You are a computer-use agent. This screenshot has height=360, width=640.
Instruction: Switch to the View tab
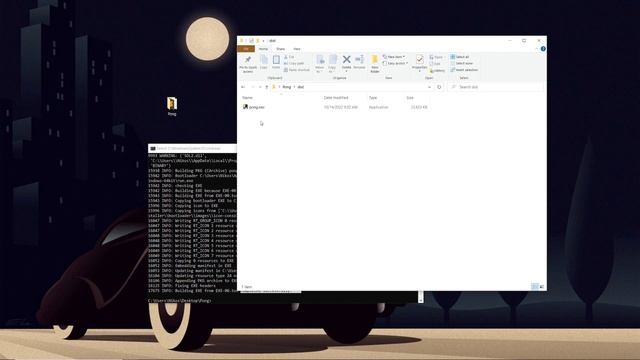point(297,49)
